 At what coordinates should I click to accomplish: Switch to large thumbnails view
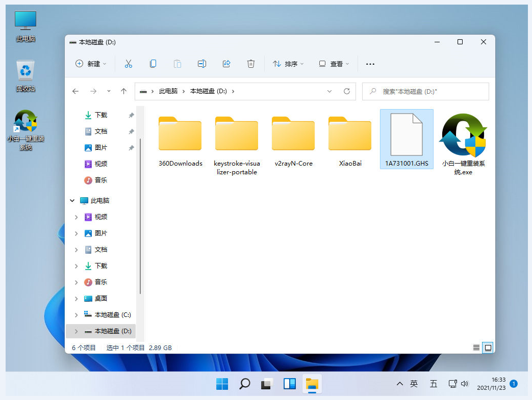click(x=488, y=348)
